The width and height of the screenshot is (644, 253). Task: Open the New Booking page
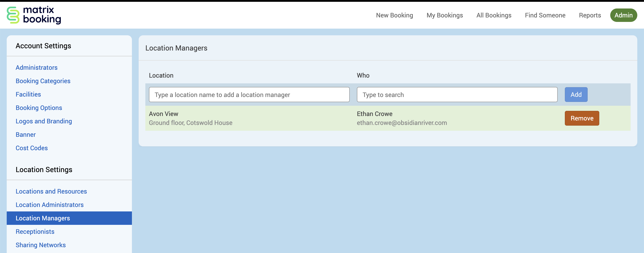[x=394, y=15]
